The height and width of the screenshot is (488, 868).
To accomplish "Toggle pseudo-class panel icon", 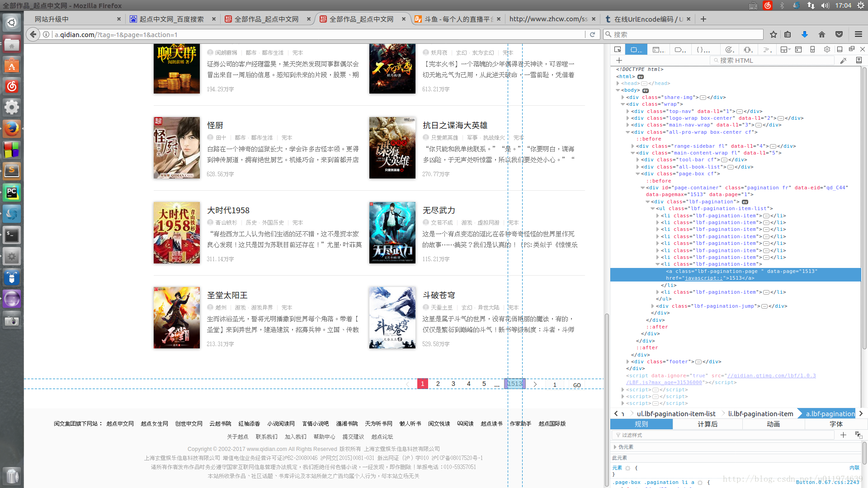I will tap(858, 435).
